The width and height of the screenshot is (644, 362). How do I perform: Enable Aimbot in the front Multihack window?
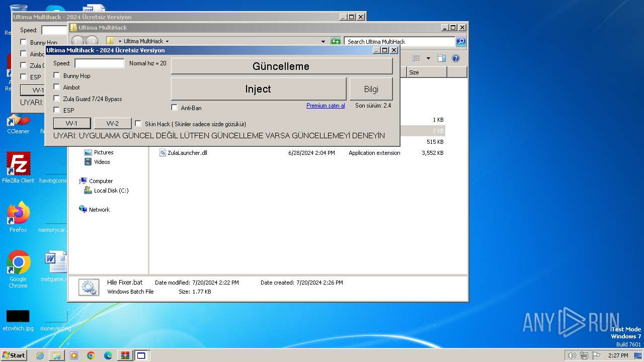point(56,87)
